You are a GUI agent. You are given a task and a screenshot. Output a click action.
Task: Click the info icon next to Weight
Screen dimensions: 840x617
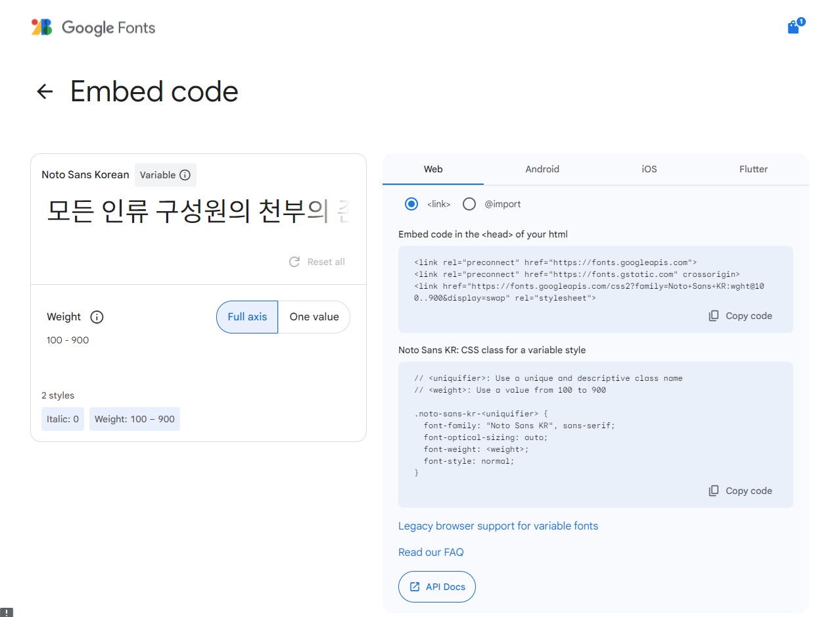tap(97, 317)
